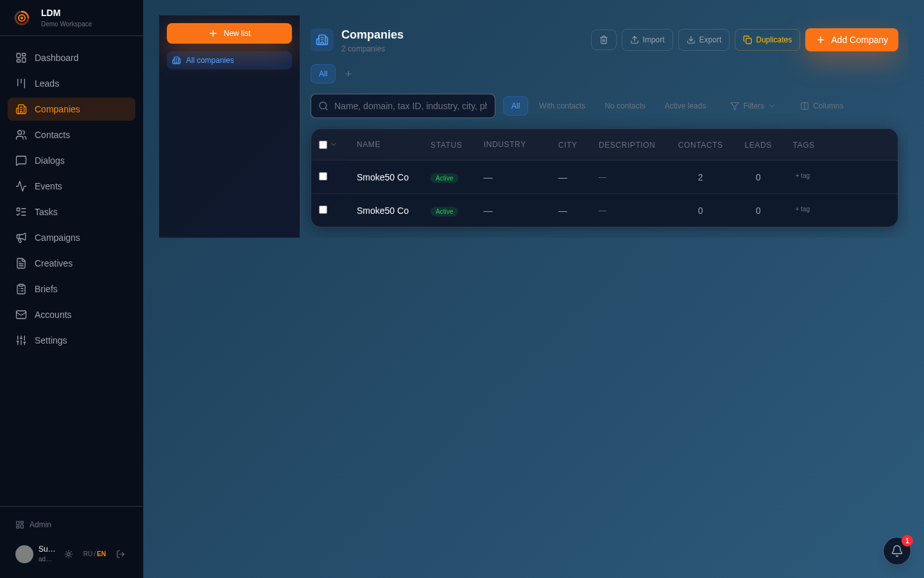Add a tag to the 2-contacts row
Screen dimensions: 924x578
pos(802,176)
